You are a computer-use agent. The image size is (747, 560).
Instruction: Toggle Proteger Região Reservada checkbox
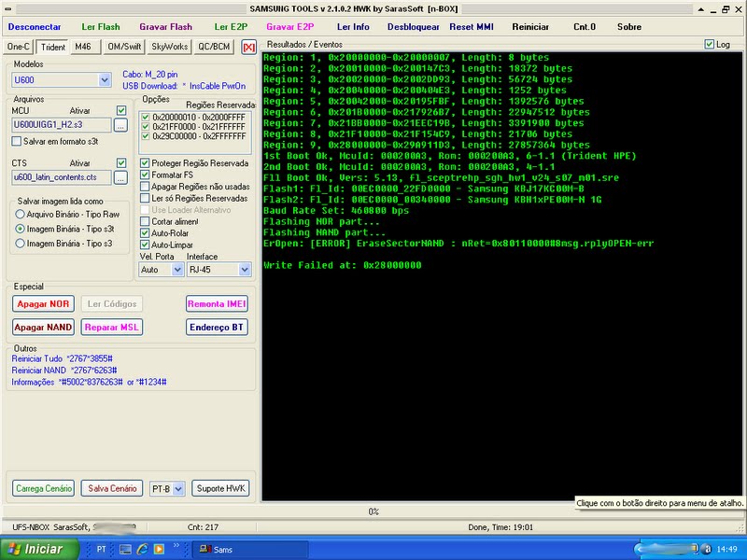click(145, 163)
